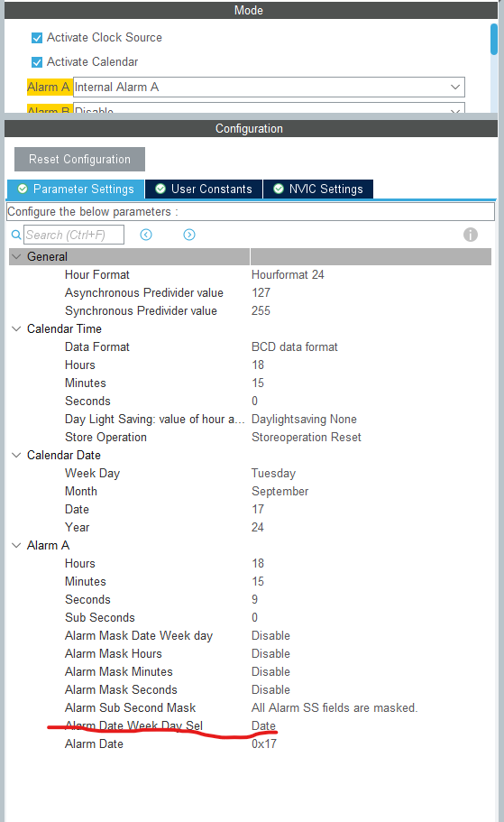The width and height of the screenshot is (504, 822).
Task: Go to previous search result arrow
Action: [x=146, y=235]
